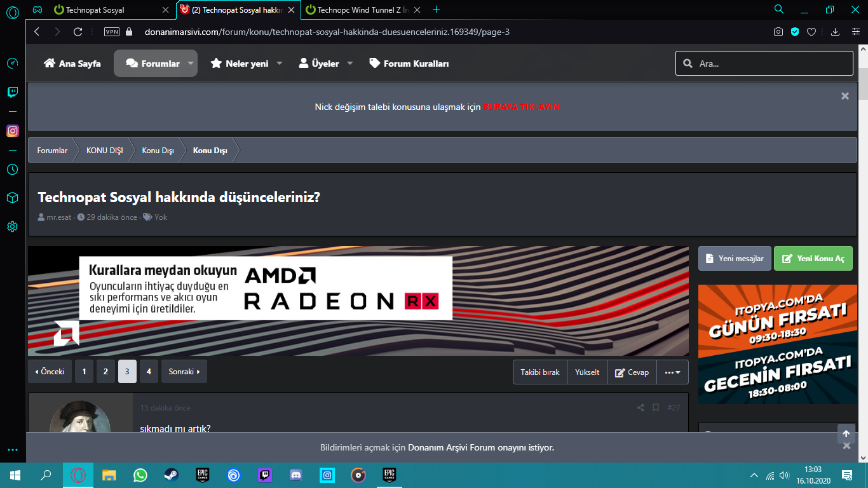The width and height of the screenshot is (868, 488).
Task: Jump to page 2 of thread
Action: pos(105,372)
